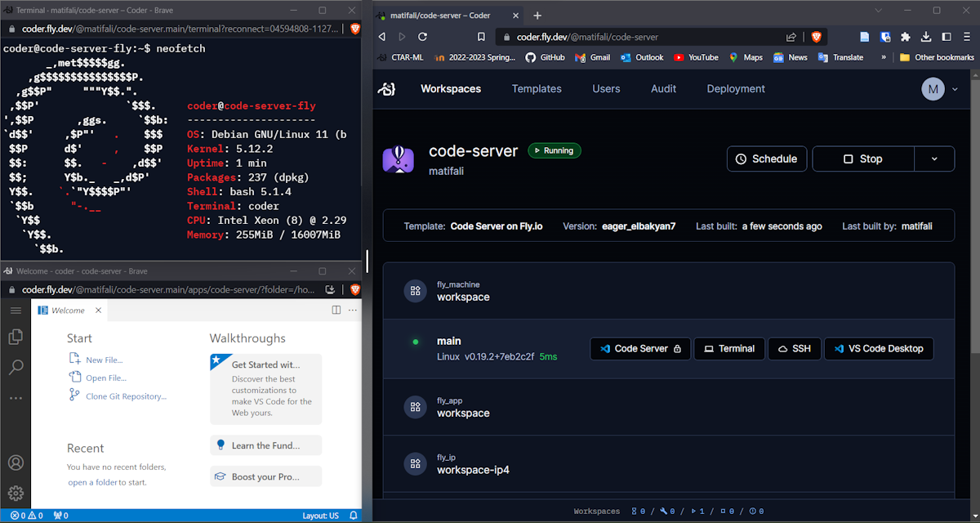Viewport: 980px width, 523px height.
Task: Bookmark the page with the star icon
Action: click(481, 36)
